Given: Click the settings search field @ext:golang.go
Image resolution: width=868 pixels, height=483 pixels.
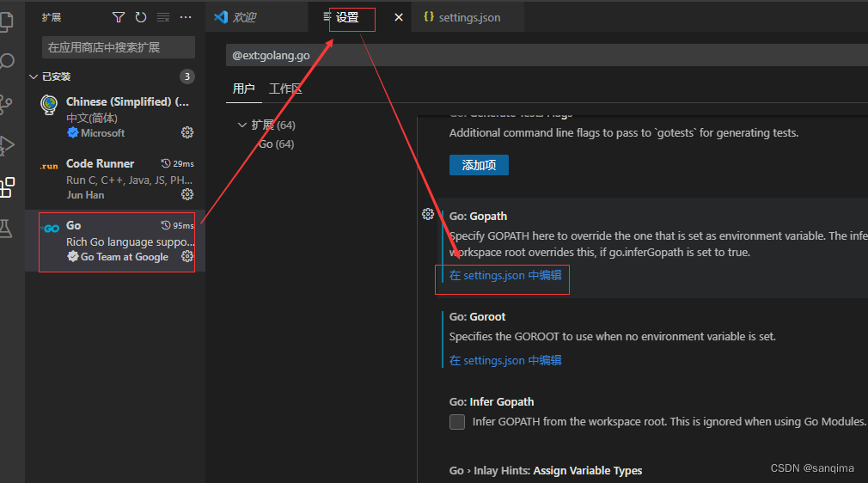Looking at the screenshot, I should pos(547,55).
